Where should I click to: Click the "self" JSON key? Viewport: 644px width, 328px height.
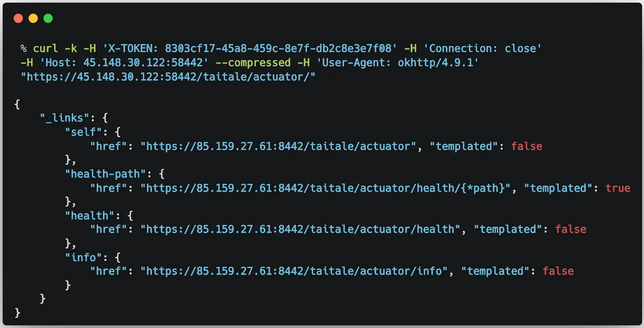pos(83,132)
